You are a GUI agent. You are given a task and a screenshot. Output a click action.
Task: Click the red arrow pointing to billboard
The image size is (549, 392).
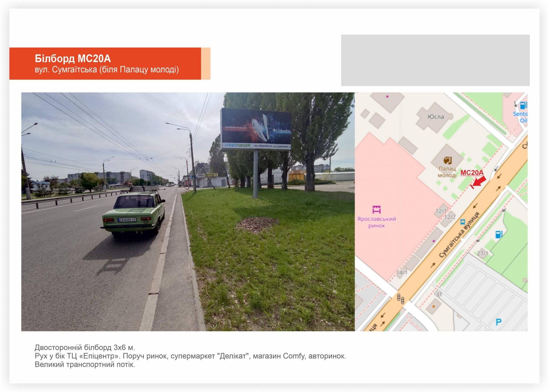pos(480,181)
